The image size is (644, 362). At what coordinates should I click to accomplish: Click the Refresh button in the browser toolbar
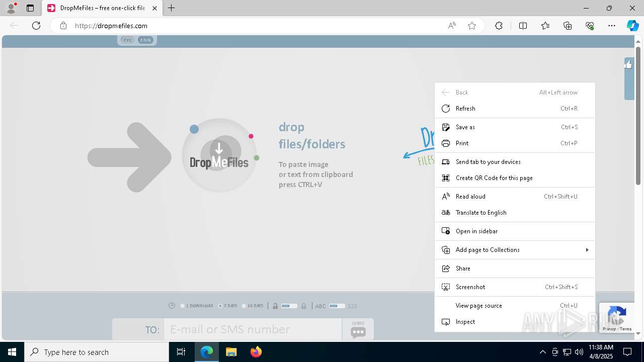pyautogui.click(x=36, y=26)
